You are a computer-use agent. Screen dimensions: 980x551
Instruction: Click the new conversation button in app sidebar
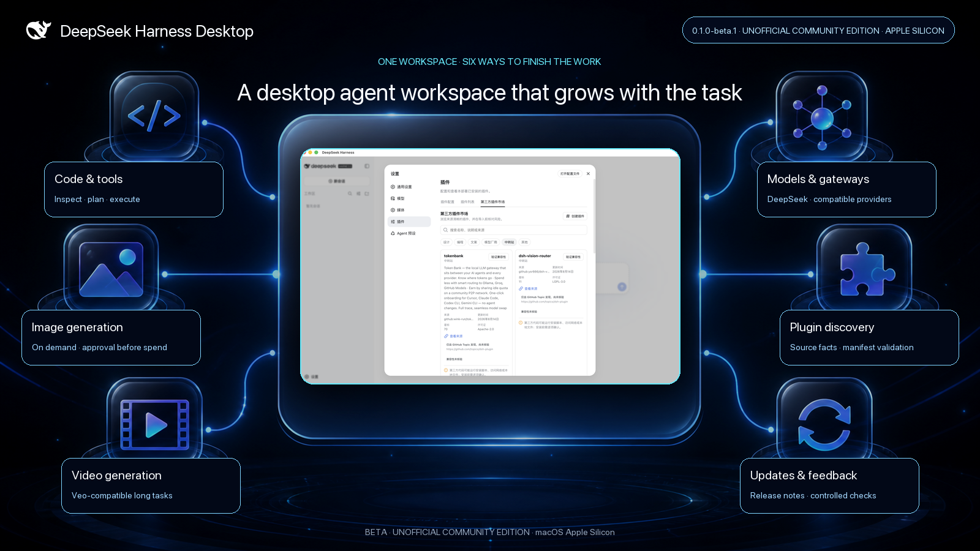(337, 181)
